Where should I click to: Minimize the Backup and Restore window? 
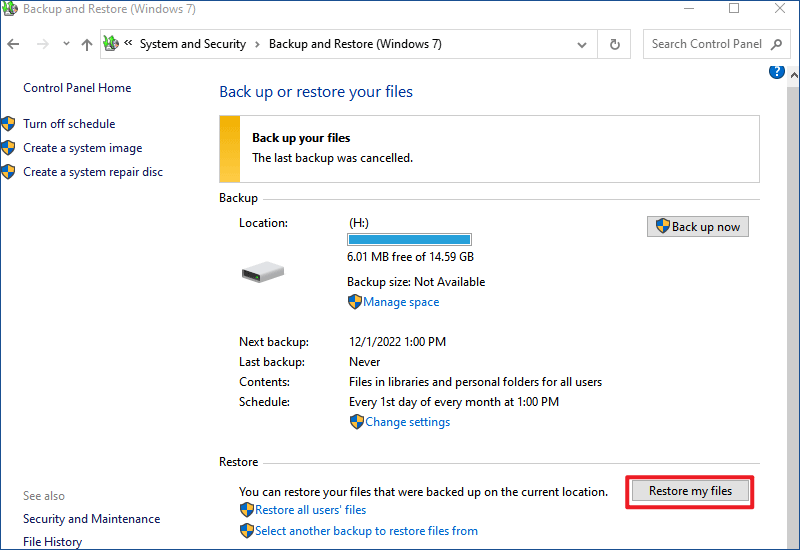click(689, 9)
